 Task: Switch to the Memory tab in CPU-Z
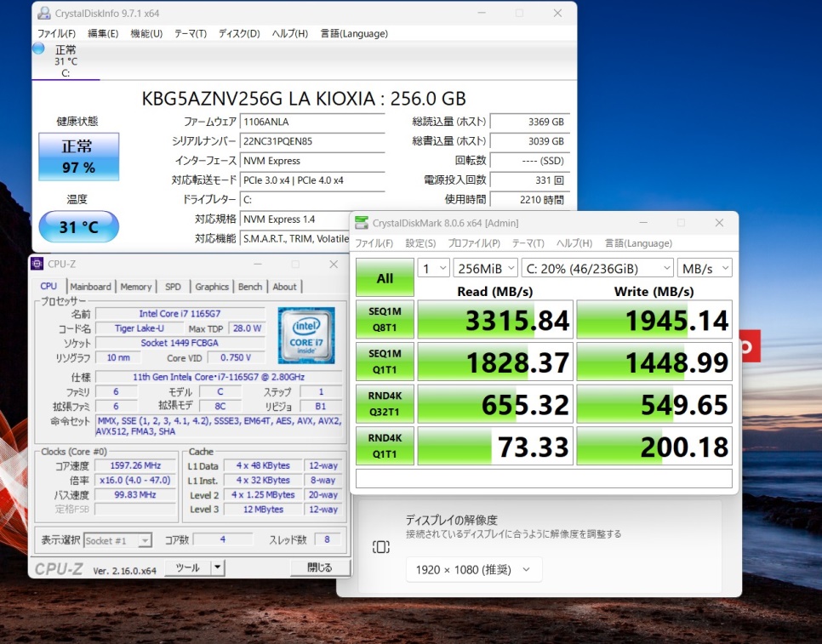(x=136, y=287)
